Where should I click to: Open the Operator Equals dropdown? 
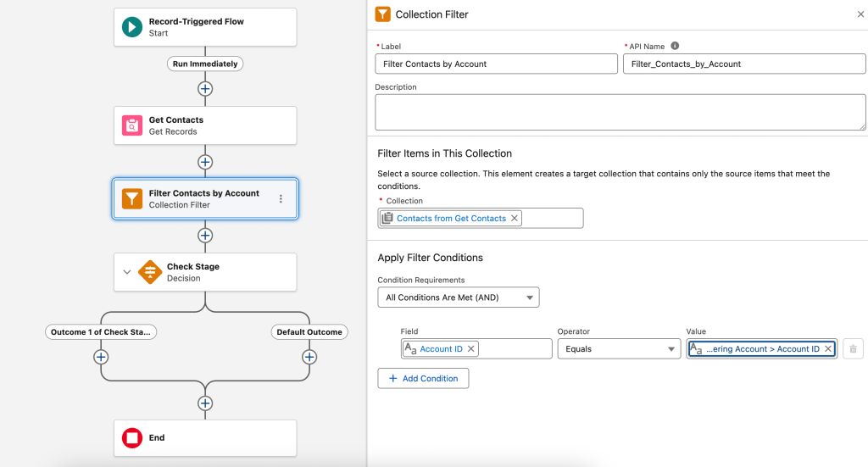619,348
